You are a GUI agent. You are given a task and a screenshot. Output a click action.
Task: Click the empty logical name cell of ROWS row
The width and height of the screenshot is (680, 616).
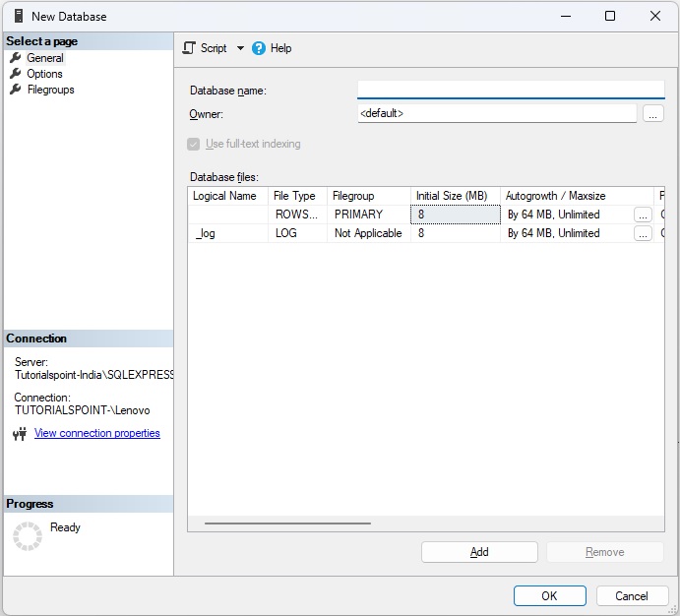click(x=227, y=215)
